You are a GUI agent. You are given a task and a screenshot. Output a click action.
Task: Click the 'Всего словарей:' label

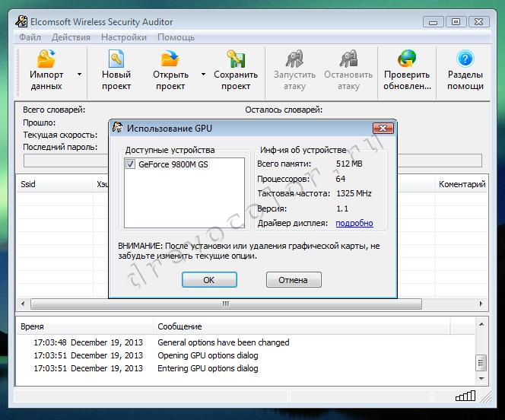tap(54, 110)
